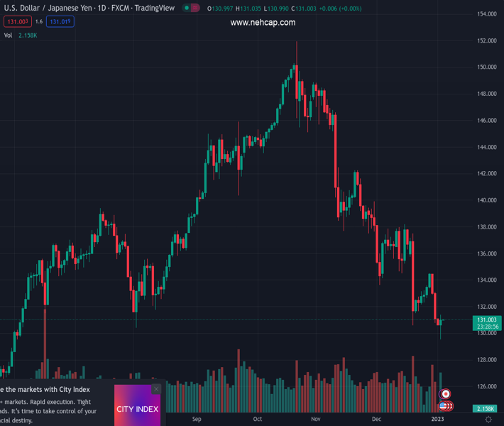Click the current price label 131.003 on the price axis
The width and height of the screenshot is (504, 426).
coord(486,320)
